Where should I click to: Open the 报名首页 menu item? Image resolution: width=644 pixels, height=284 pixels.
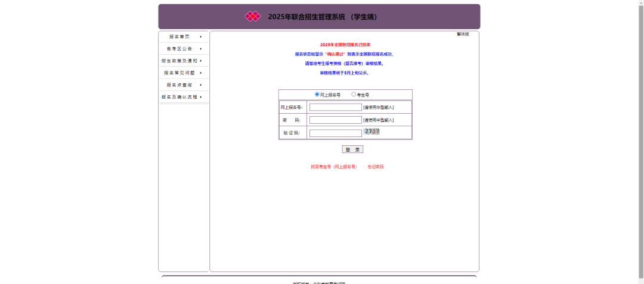tap(179, 37)
